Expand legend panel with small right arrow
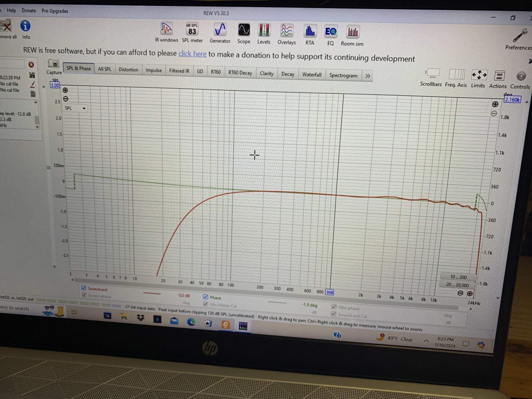Image resolution: width=532 pixels, height=399 pixels. pyautogui.click(x=471, y=309)
